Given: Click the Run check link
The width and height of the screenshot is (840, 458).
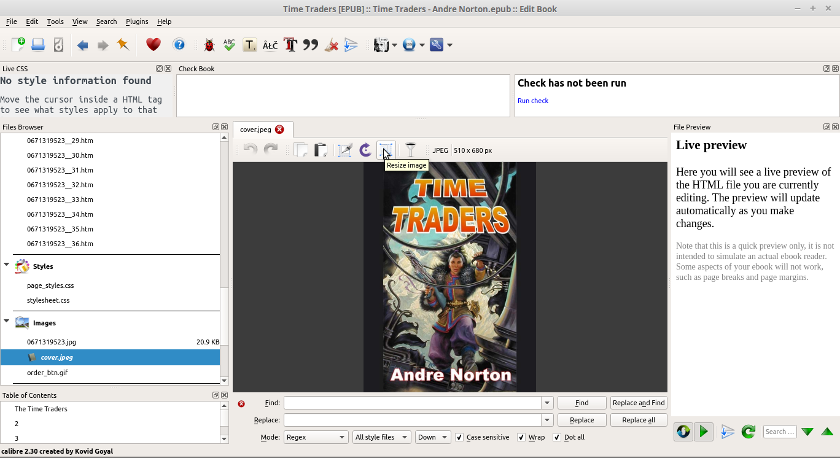Looking at the screenshot, I should coord(532,100).
